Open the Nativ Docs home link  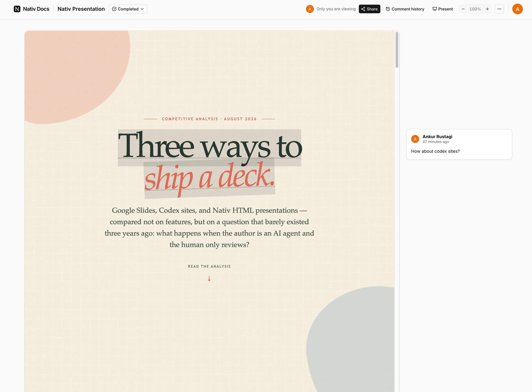tap(31, 9)
